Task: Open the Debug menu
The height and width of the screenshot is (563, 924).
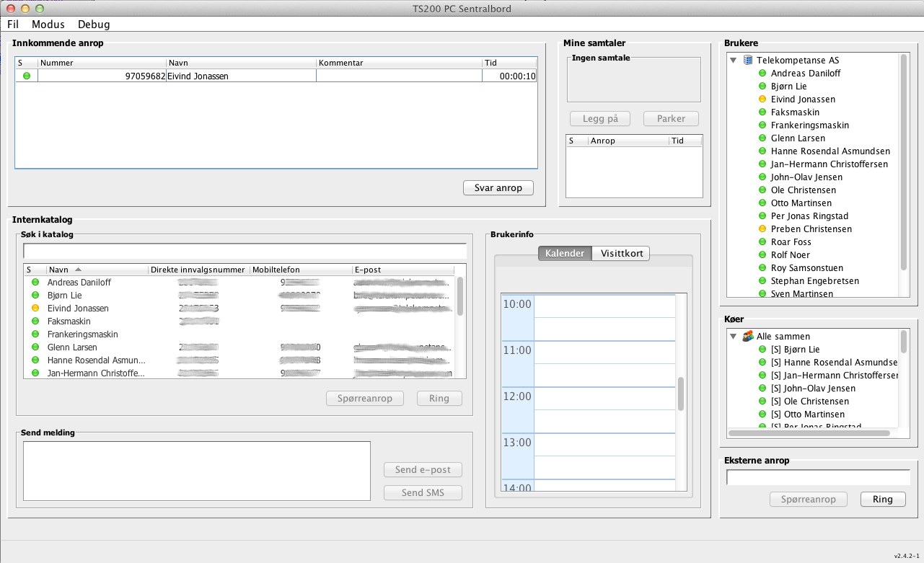Action: 94,24
